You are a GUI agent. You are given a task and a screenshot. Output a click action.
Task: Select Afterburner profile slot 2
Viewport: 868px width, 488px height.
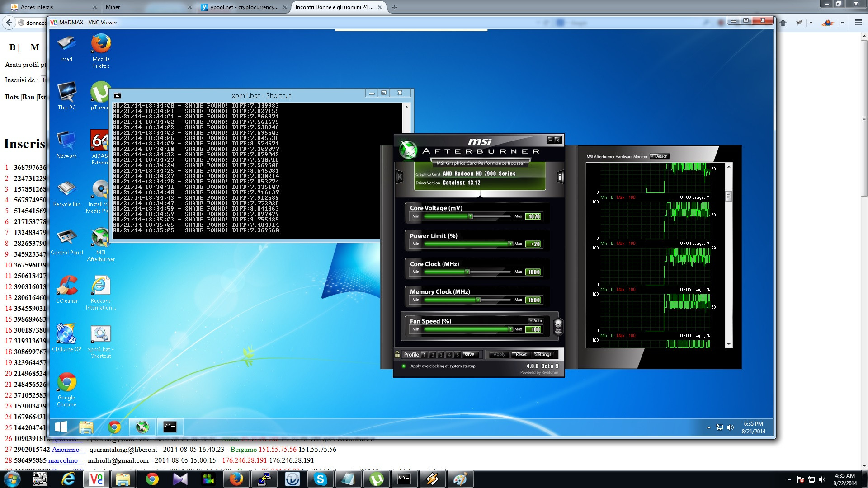tap(433, 355)
